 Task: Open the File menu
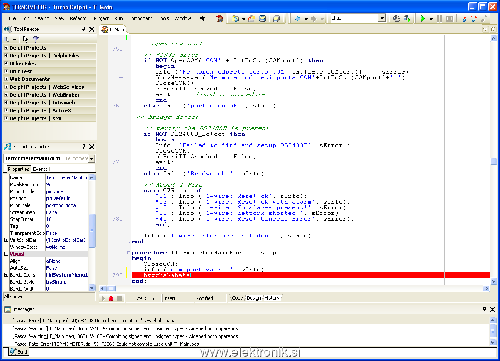13,18
